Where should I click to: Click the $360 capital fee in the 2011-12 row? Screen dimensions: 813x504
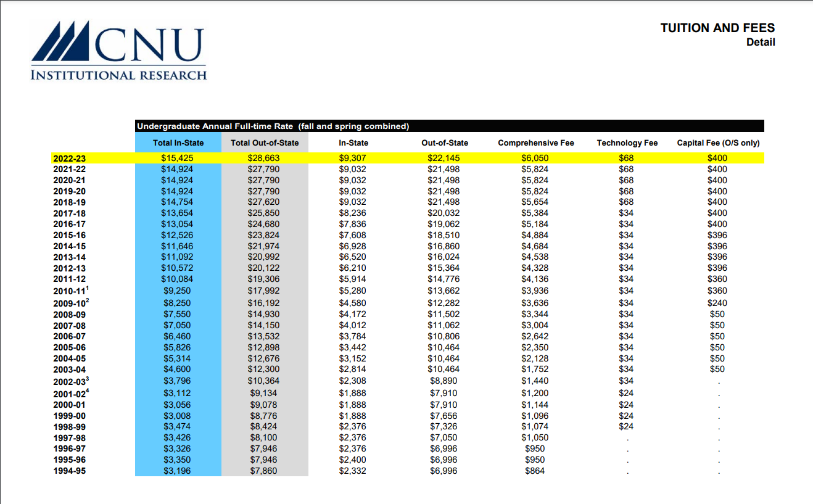click(717, 279)
